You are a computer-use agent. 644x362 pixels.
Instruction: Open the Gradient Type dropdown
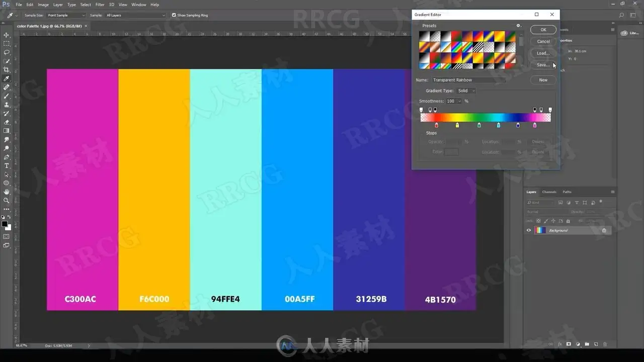click(x=466, y=90)
